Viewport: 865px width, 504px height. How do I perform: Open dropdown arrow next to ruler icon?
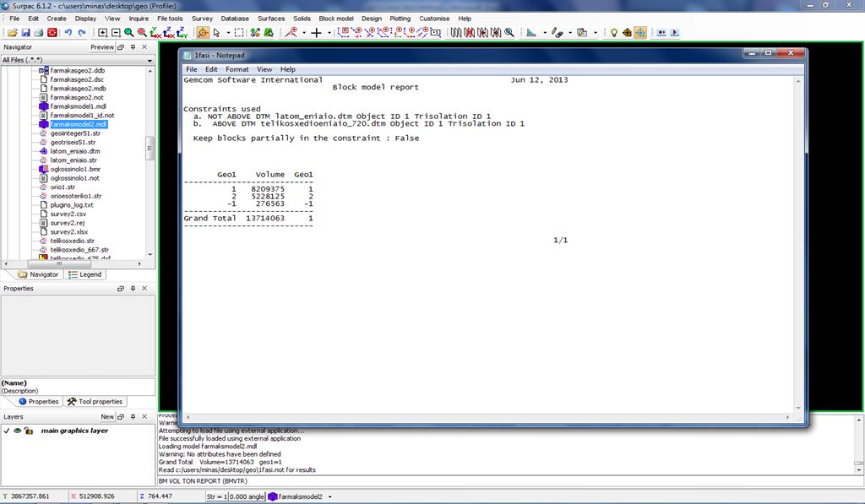545,33
